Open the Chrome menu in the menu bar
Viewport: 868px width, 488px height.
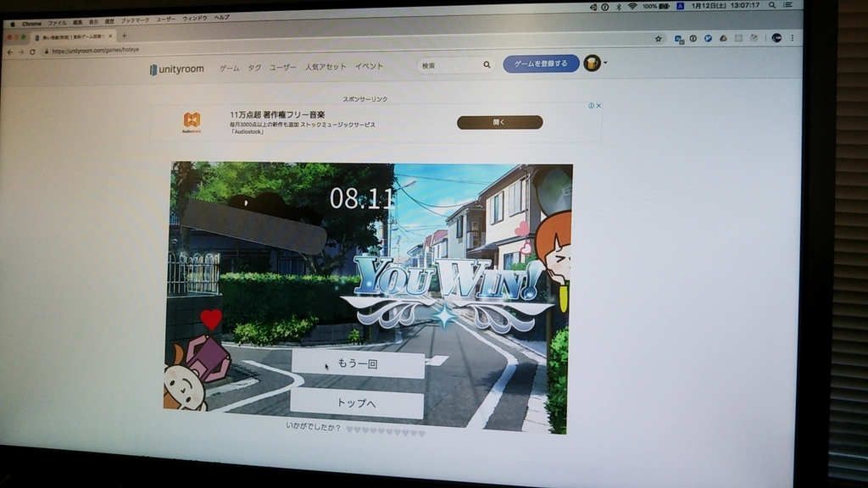point(31,24)
